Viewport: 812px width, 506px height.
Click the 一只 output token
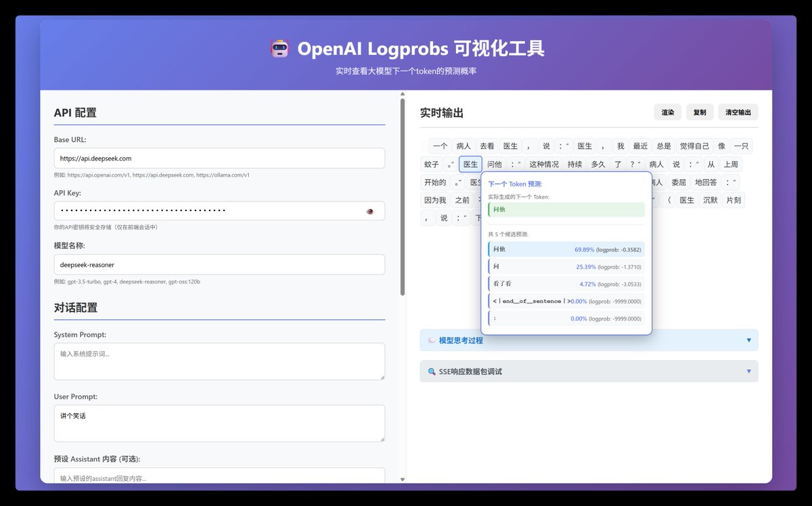[x=742, y=146]
